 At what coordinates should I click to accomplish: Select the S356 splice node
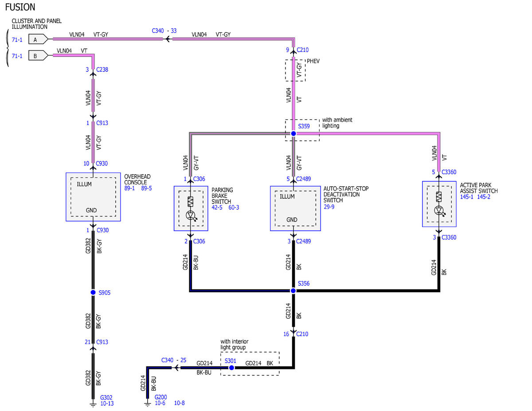[x=293, y=291]
